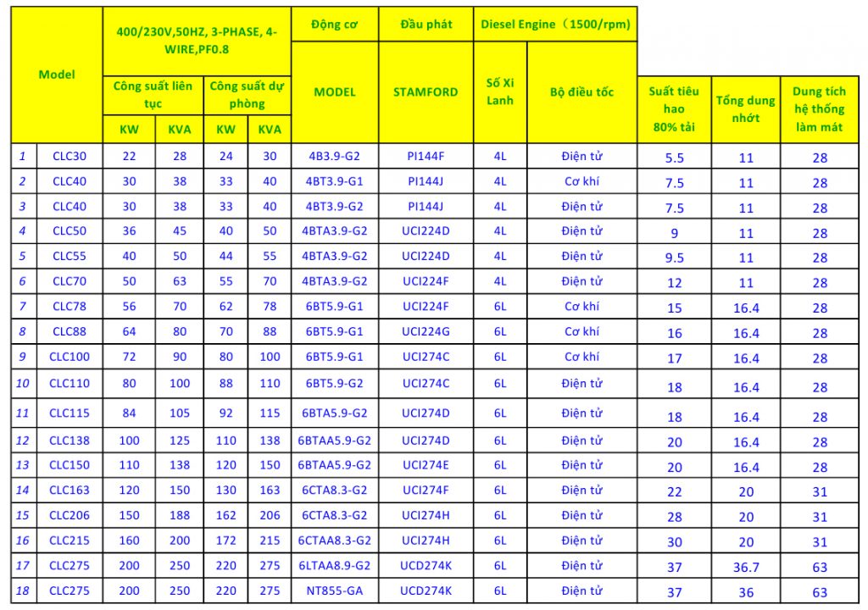Select the Tổng dung nhớt header
The height and width of the screenshot is (610, 868).
click(745, 108)
